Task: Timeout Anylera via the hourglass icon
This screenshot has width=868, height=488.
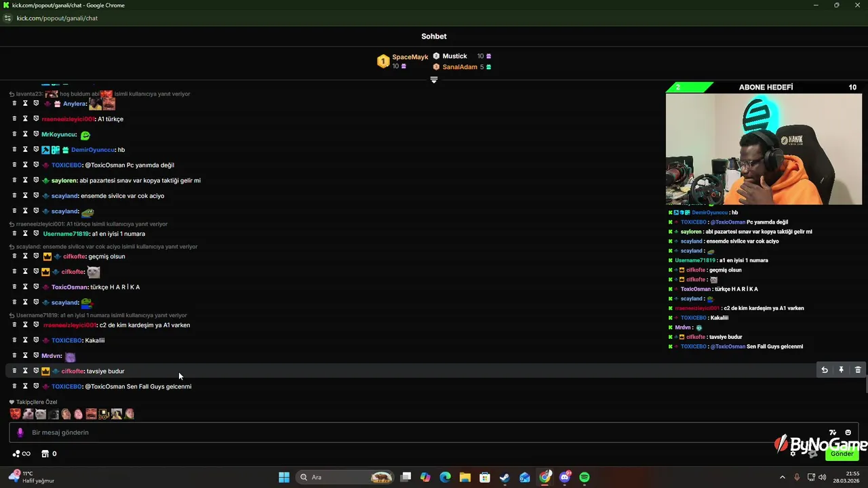Action: [25, 104]
